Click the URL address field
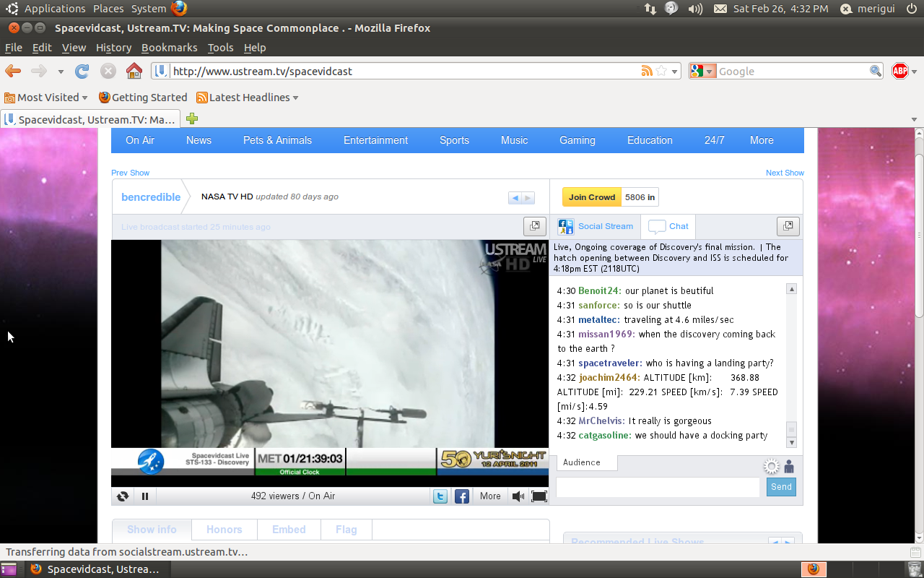This screenshot has height=578, width=924. pos(405,71)
